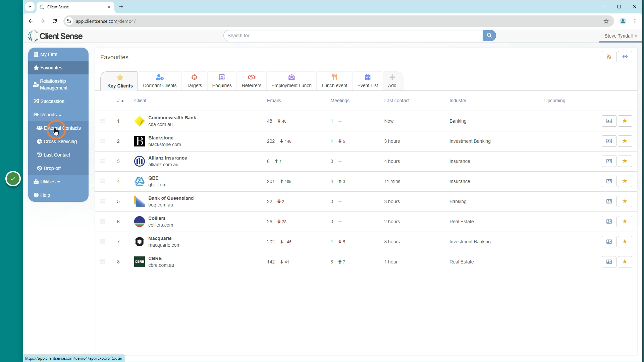Toggle favourite star for Blackstone

pyautogui.click(x=625, y=141)
